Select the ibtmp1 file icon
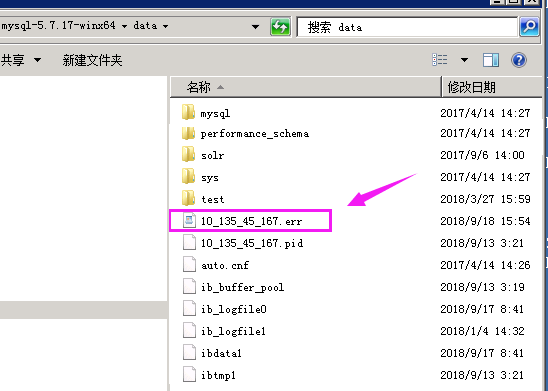The image size is (548, 391). point(189,375)
